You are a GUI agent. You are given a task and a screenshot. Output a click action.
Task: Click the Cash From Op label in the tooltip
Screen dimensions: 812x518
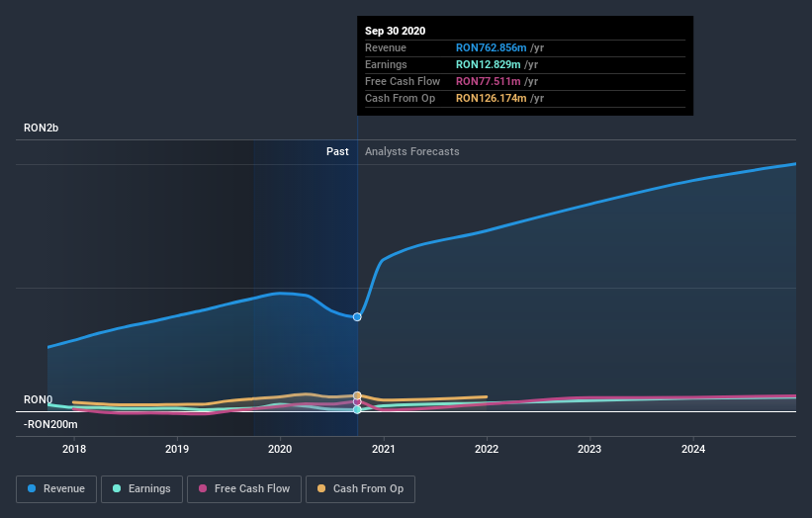(x=400, y=98)
